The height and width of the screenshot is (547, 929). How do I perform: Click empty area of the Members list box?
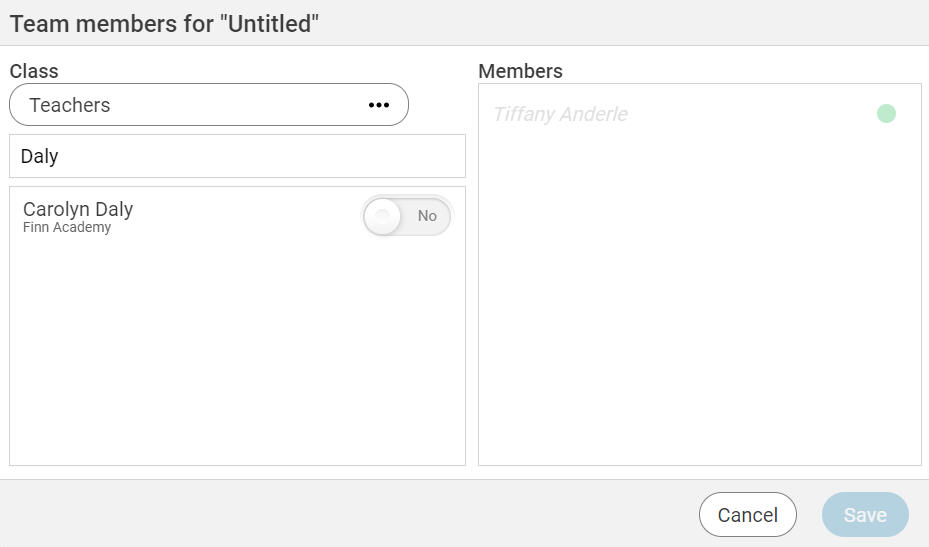tap(700, 296)
